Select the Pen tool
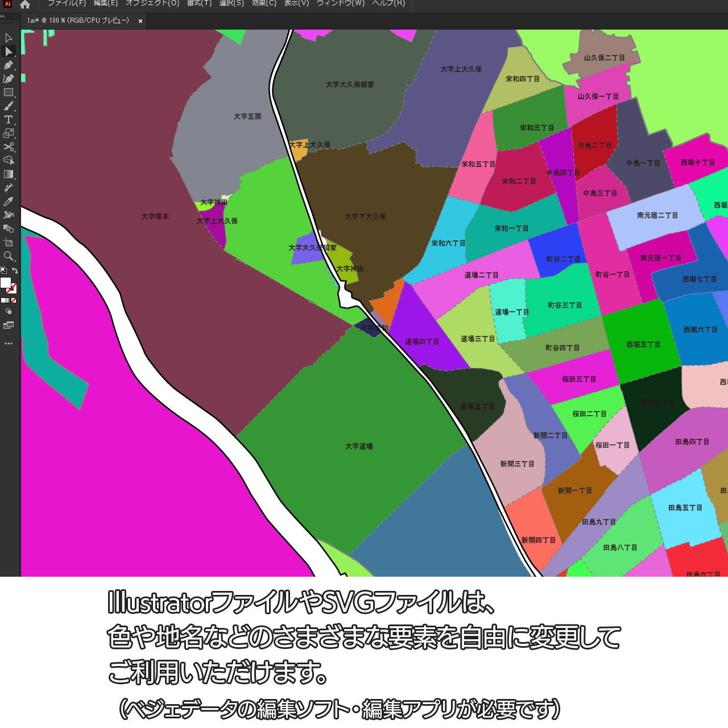Screen dimensions: 728x728 click(9, 65)
